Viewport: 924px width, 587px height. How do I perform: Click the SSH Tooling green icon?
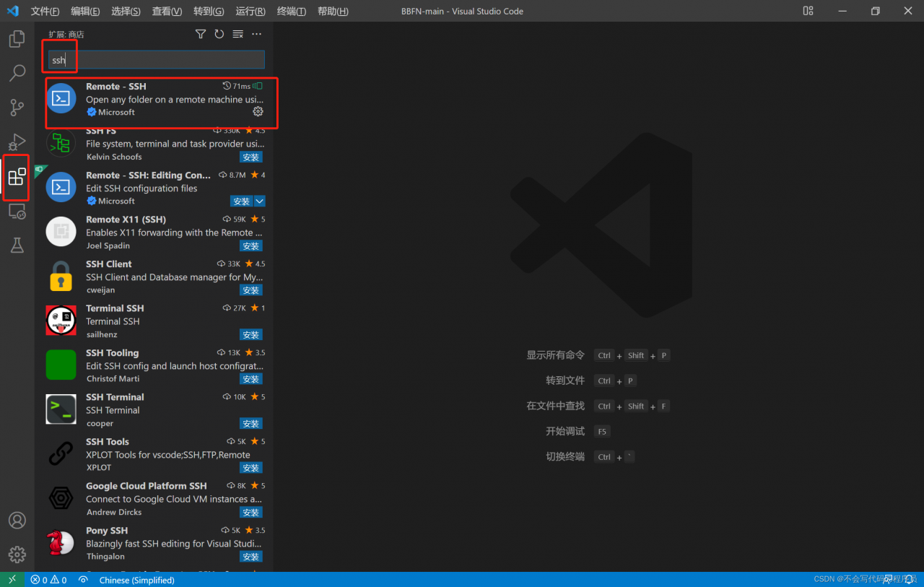pos(61,365)
